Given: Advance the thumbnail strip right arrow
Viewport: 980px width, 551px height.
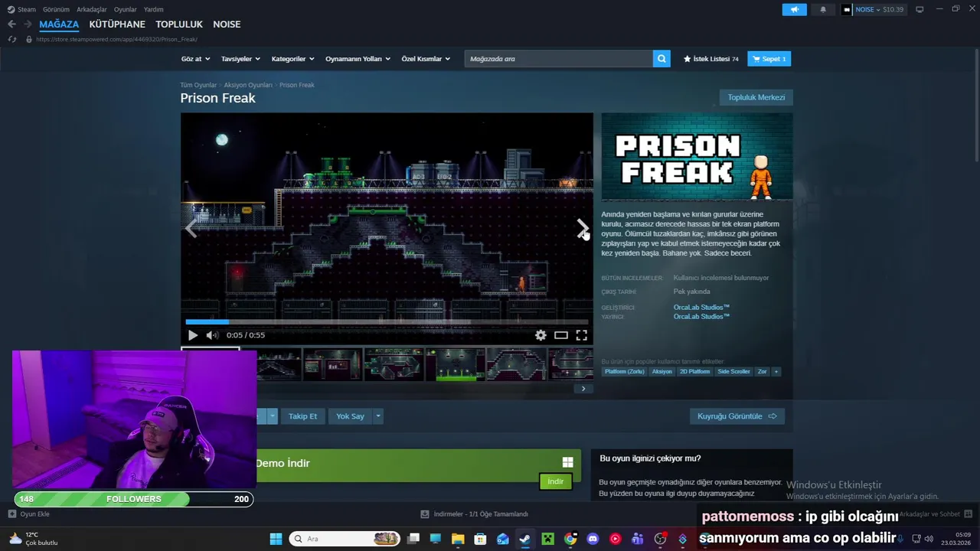Looking at the screenshot, I should tap(583, 389).
